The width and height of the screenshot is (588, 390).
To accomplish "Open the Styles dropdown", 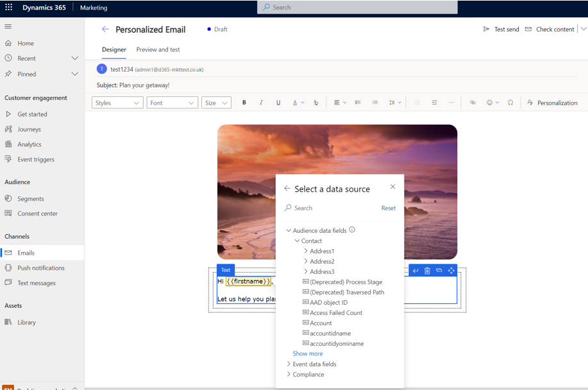I will tap(117, 103).
